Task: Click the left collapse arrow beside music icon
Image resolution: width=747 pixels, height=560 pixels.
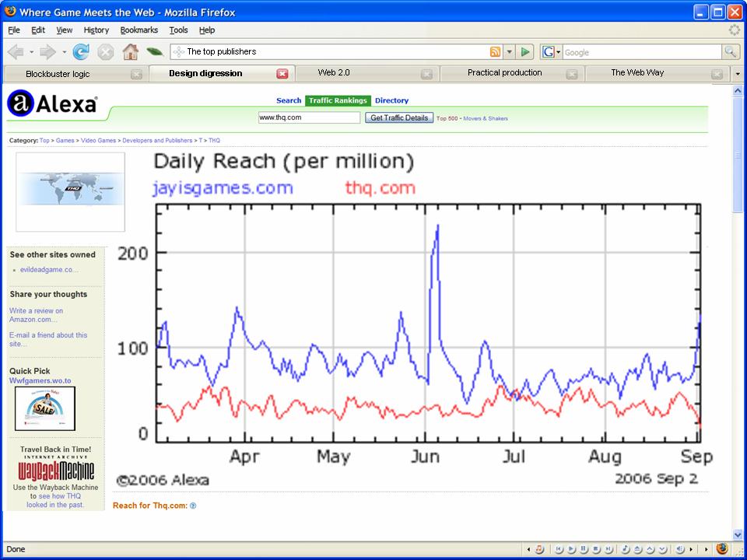Action: 528,549
